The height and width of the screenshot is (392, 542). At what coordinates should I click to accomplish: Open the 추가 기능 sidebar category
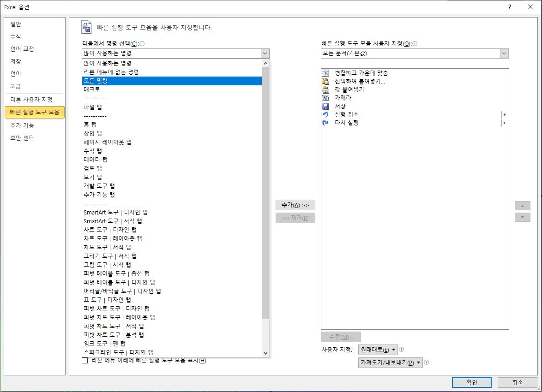click(x=34, y=125)
